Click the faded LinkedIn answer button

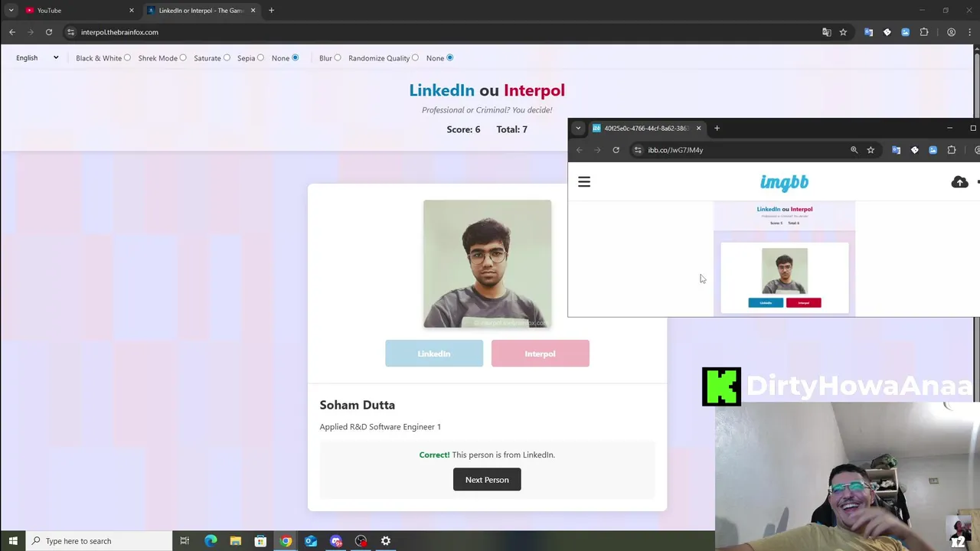click(434, 354)
